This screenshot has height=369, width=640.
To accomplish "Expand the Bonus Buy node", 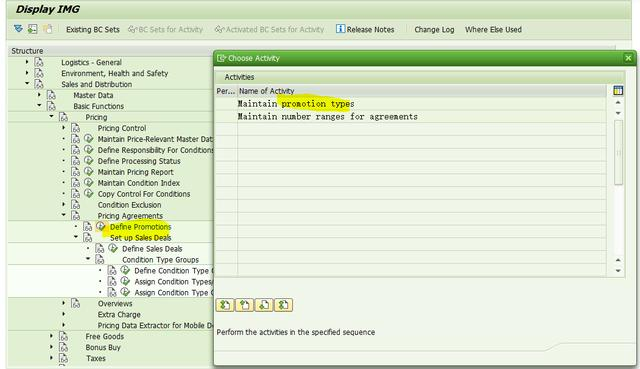I will coord(51,347).
